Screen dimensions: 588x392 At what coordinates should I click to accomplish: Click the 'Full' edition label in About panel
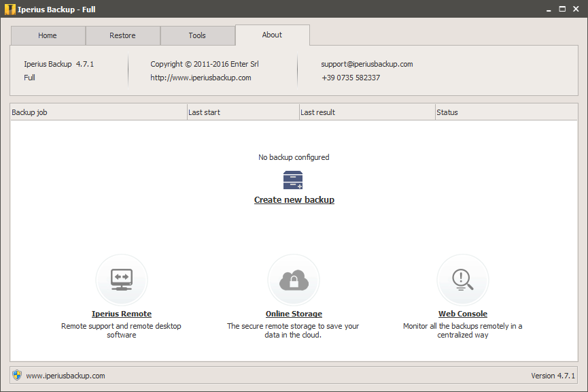click(x=30, y=78)
